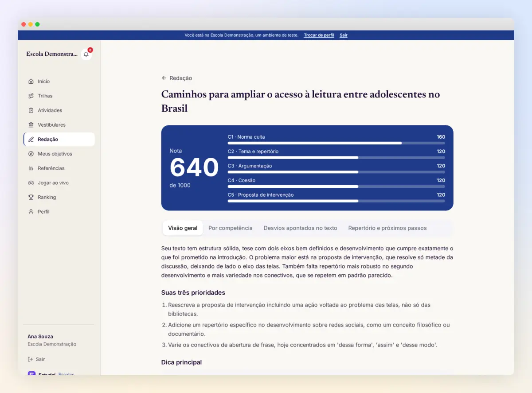Click the Estudei logo icon
532x393 pixels.
coord(31,374)
